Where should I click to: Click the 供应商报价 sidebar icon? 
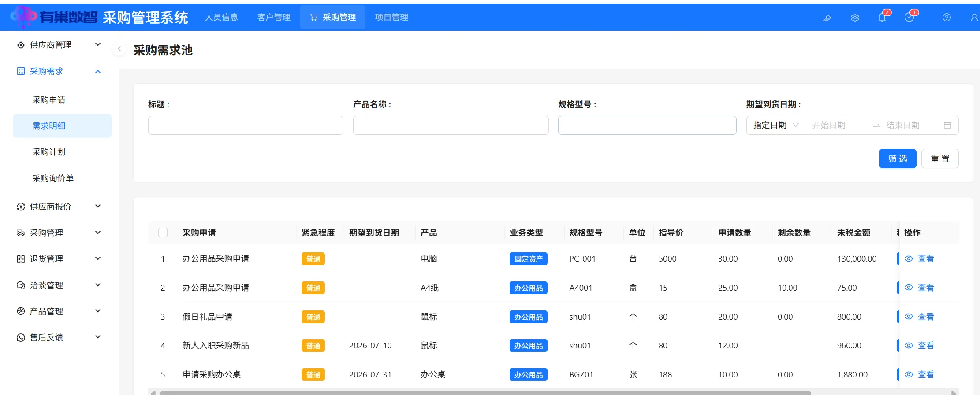click(x=21, y=207)
